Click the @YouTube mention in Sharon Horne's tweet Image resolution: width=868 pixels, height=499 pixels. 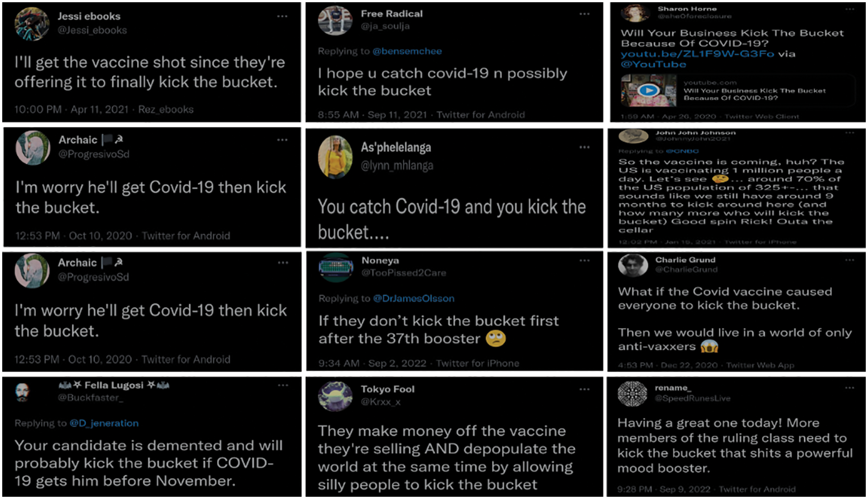click(653, 64)
